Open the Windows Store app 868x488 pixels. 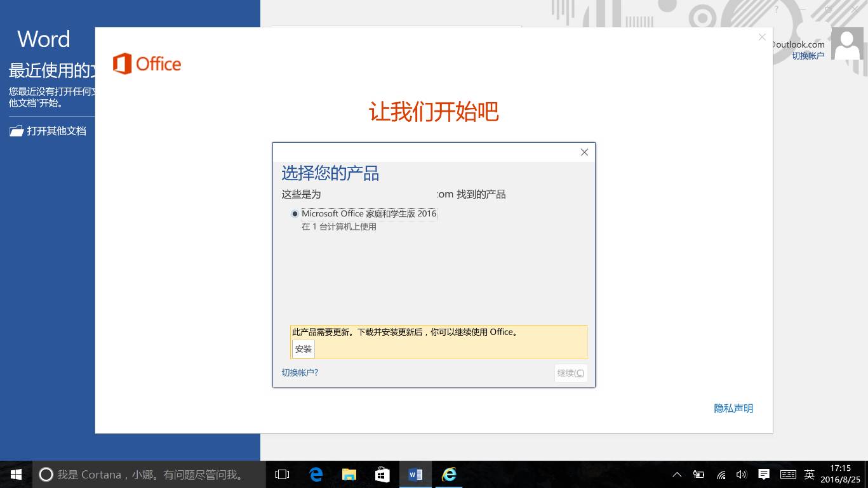382,474
